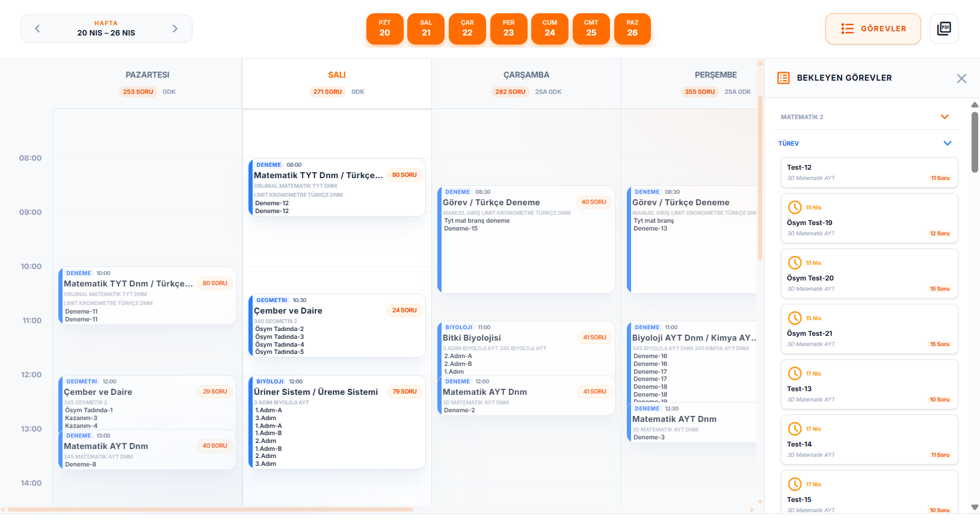Select Test-12 pending task card
Screen dimensions: 980x520
(869, 173)
